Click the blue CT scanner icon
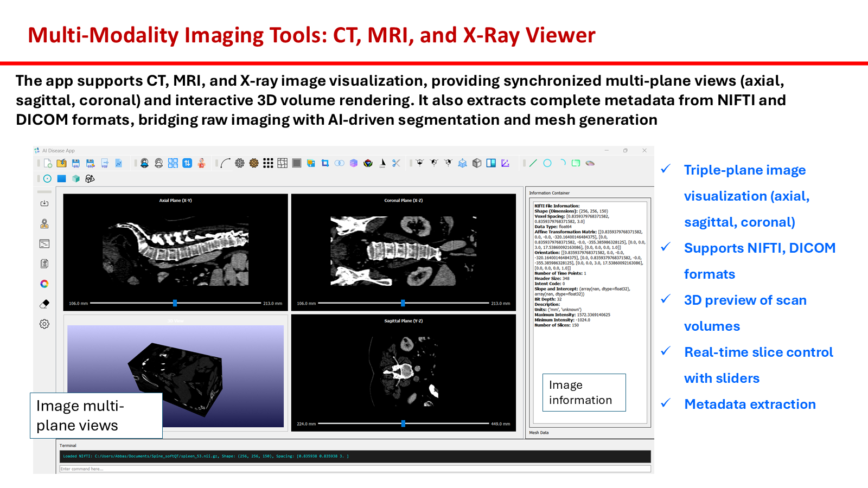Image resolution: width=868 pixels, height=488 pixels. pos(144,163)
